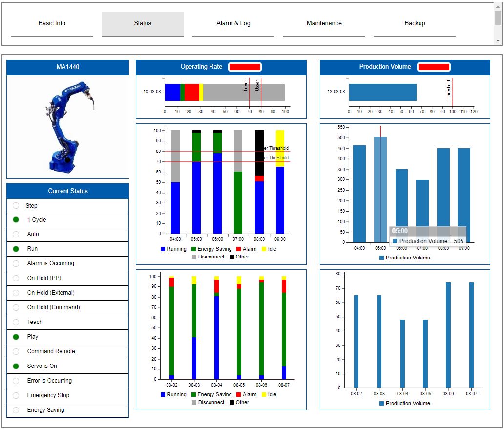Click the 08-04 daily operating rate bar
504x430 pixels.
coord(216,337)
